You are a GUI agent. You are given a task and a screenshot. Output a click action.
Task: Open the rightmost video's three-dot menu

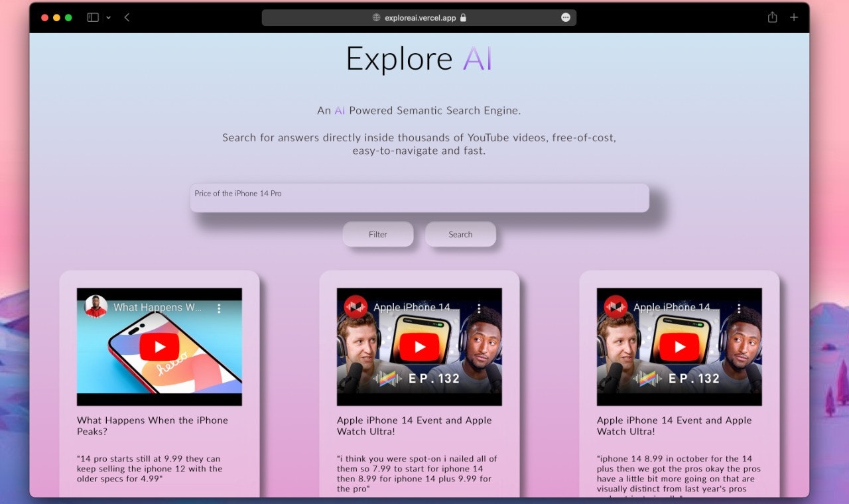pos(739,308)
